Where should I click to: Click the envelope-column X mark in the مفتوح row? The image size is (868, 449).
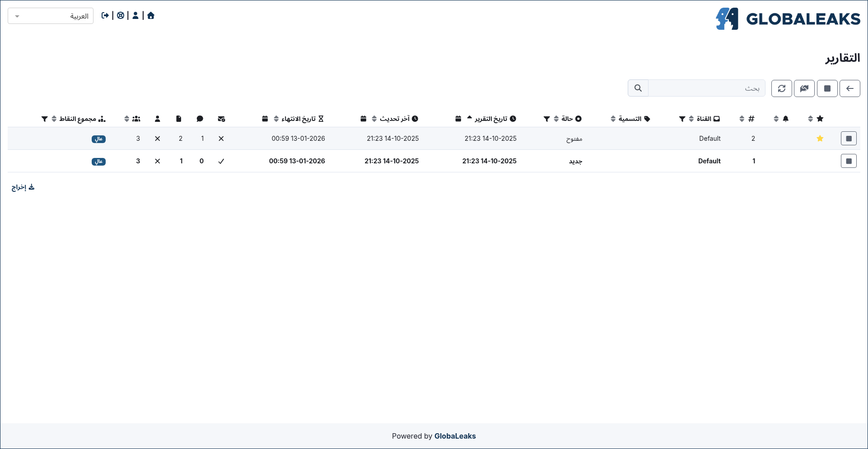(221, 139)
